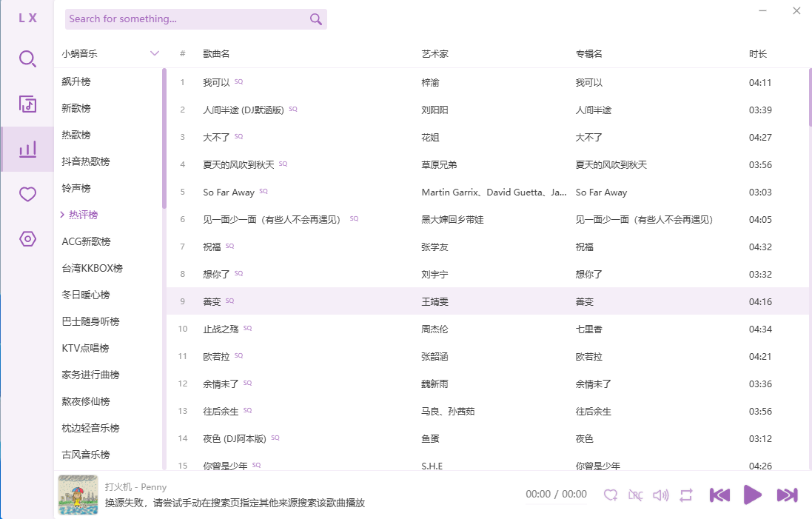
Task: Click the song 止战之殇 in row 10
Action: pos(221,329)
